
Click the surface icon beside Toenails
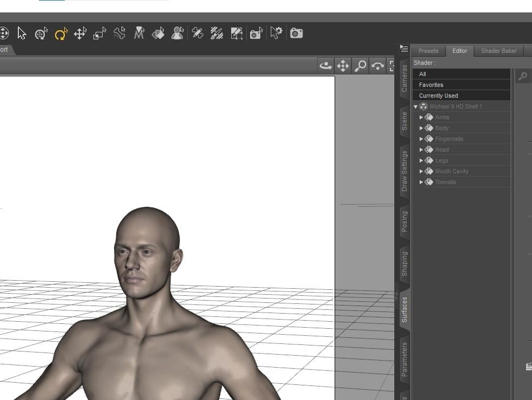(x=428, y=182)
